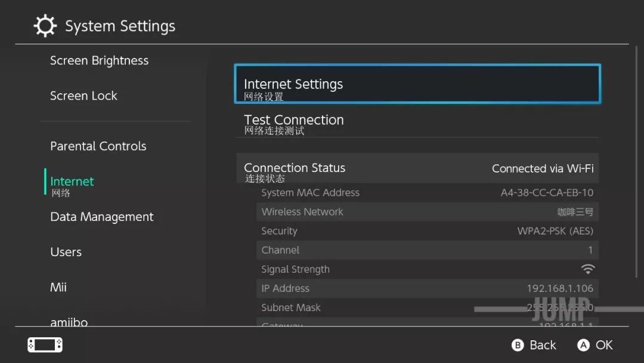This screenshot has width=644, height=363.
Task: Open Data Management in the sidebar
Action: (x=102, y=217)
